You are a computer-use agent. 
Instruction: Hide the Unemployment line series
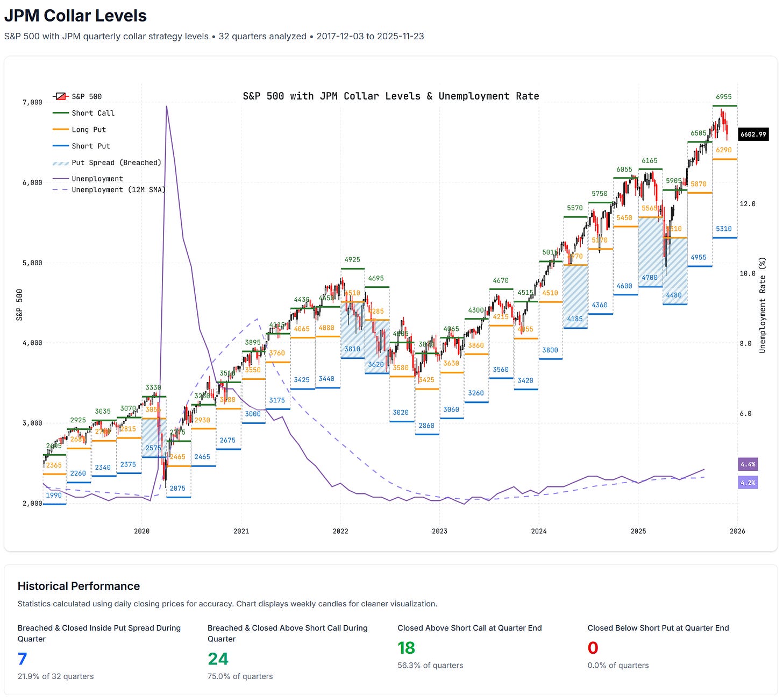tap(88, 179)
